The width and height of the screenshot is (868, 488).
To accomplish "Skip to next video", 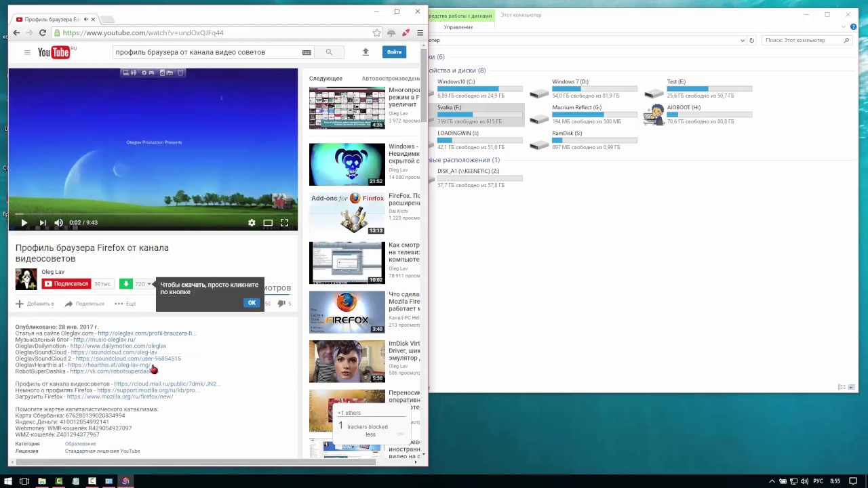I will coord(42,222).
